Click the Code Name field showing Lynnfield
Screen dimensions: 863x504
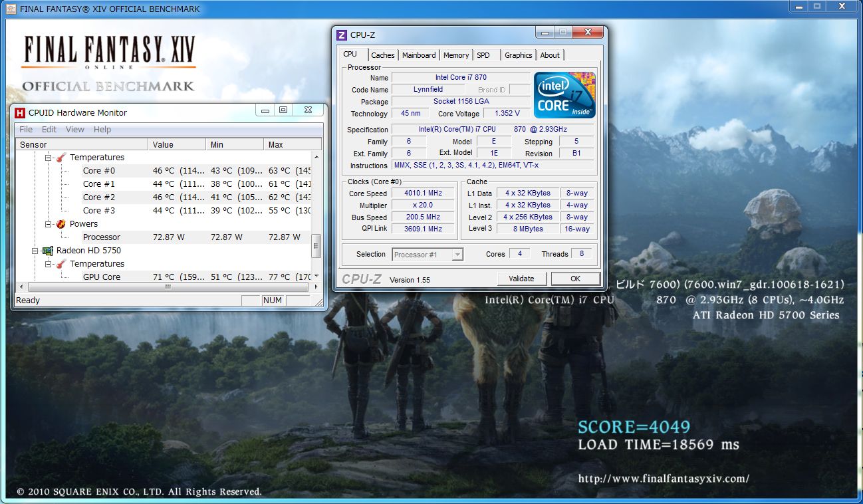[428, 90]
